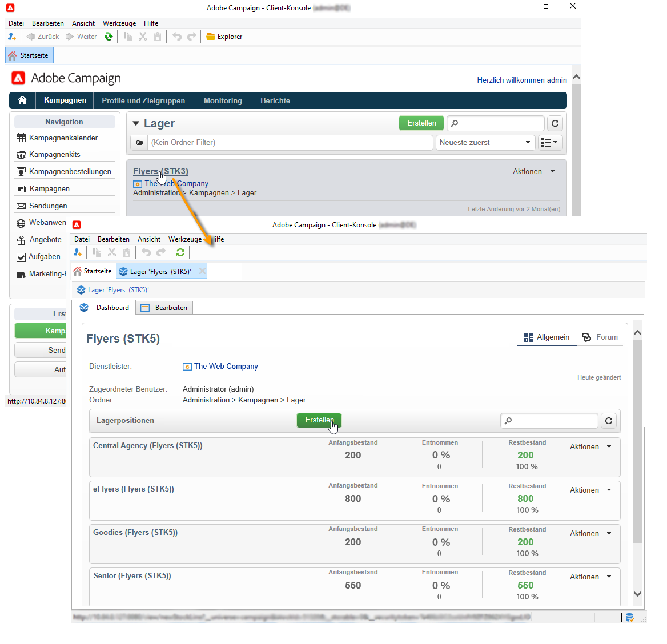Click the redo arrow in back window toolbar
This screenshot has width=667, height=644.
tap(192, 37)
